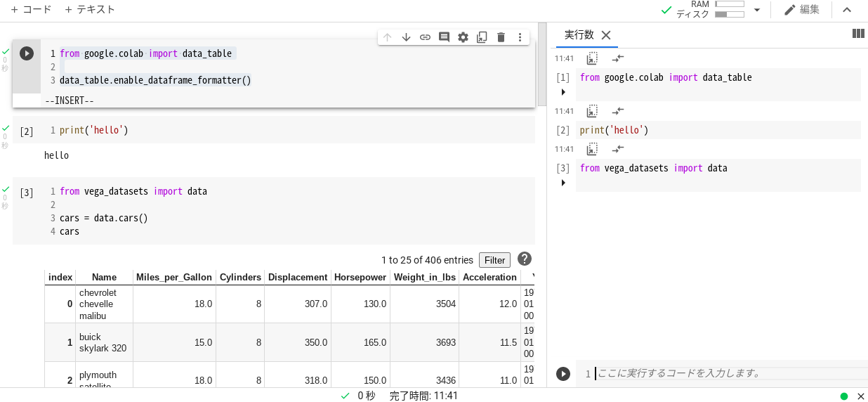This screenshot has height=402, width=868.
Task: Change the side panel column layout
Action: (x=857, y=34)
